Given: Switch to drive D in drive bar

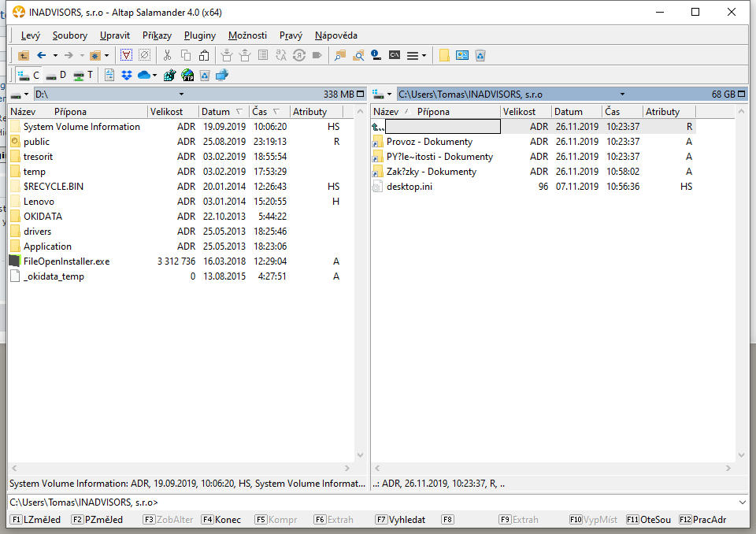Looking at the screenshot, I should coord(56,76).
